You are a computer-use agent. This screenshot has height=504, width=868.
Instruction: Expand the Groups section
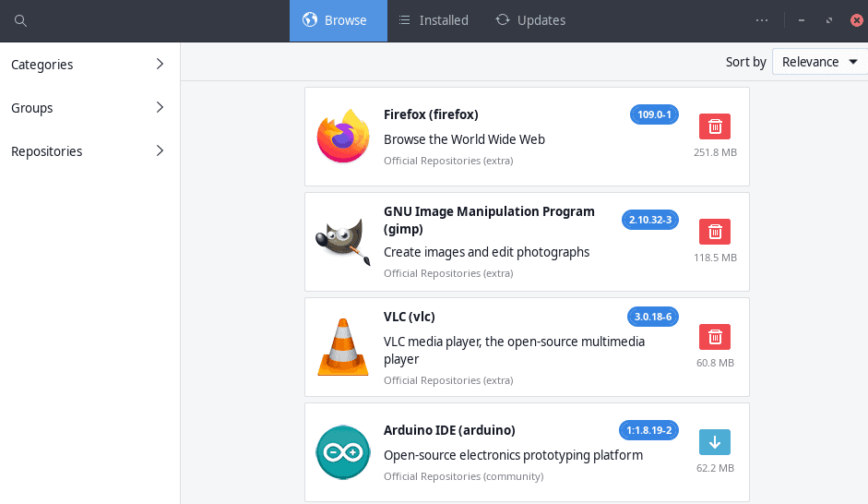[89, 107]
